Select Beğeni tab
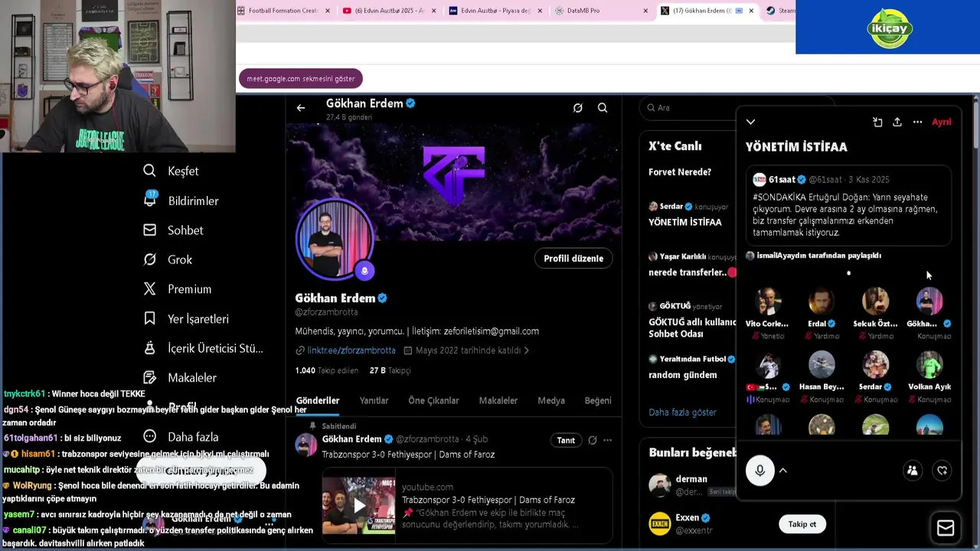This screenshot has width=980, height=551. (598, 400)
